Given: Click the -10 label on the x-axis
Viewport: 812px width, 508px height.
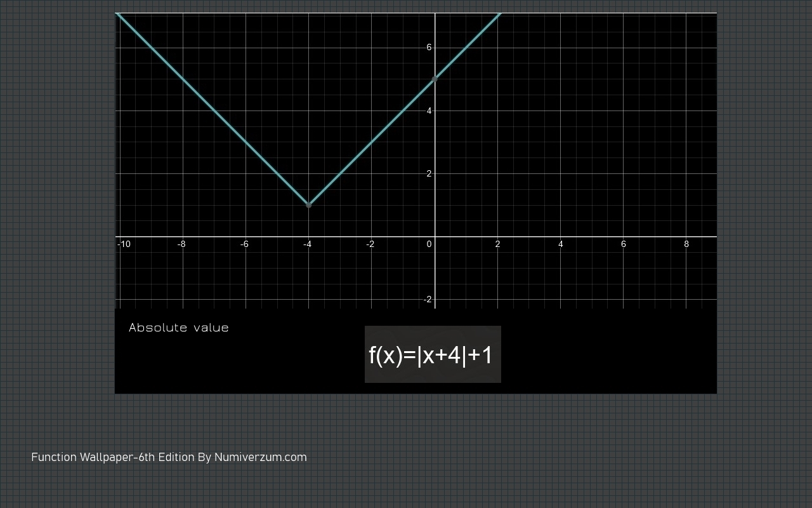Looking at the screenshot, I should coord(124,244).
